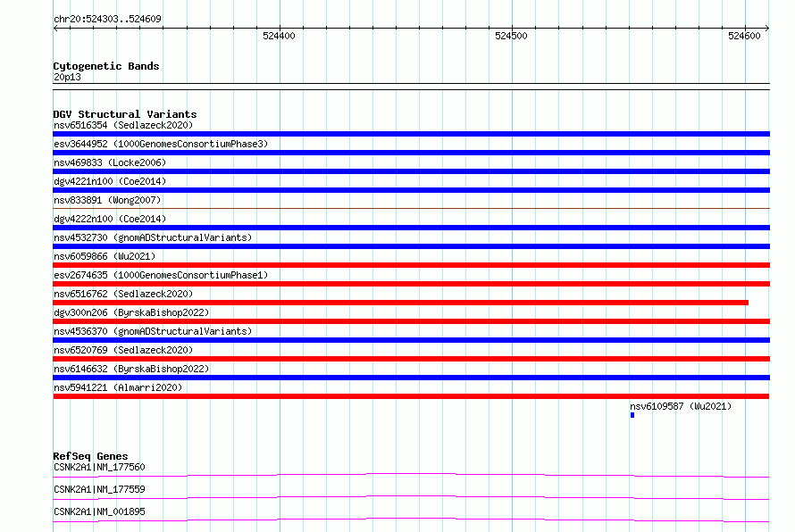Open the CSNK2A1|NM_177559 transcript label
Image resolution: width=795 pixels, height=532 pixels.
[99, 489]
